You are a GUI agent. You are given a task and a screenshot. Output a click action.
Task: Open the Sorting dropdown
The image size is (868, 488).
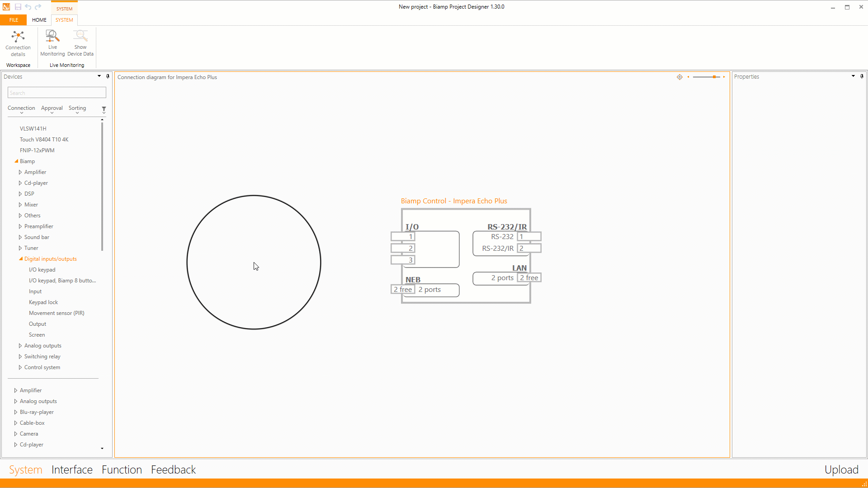point(77,108)
